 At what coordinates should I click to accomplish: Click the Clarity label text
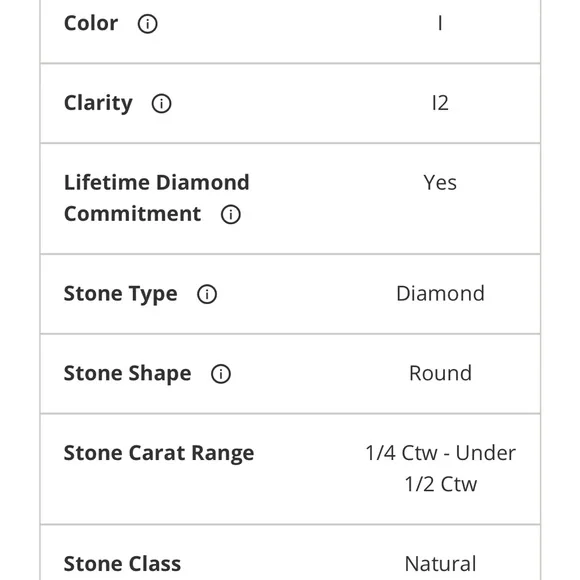pos(98,103)
